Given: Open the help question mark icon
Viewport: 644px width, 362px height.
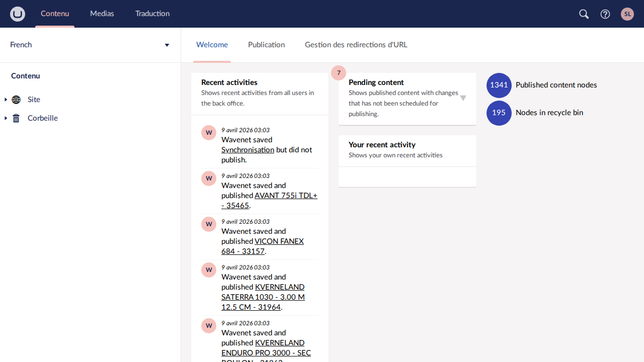Looking at the screenshot, I should [605, 14].
